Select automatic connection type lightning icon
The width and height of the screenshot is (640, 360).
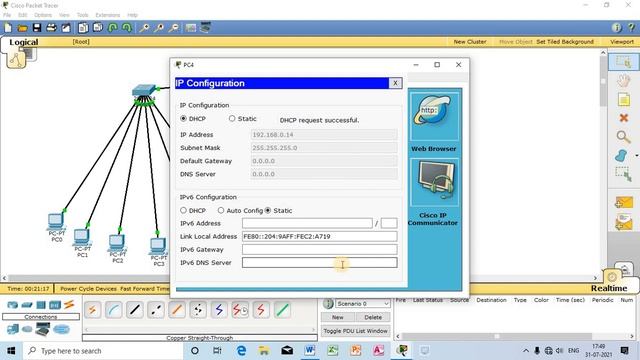tap(93, 310)
